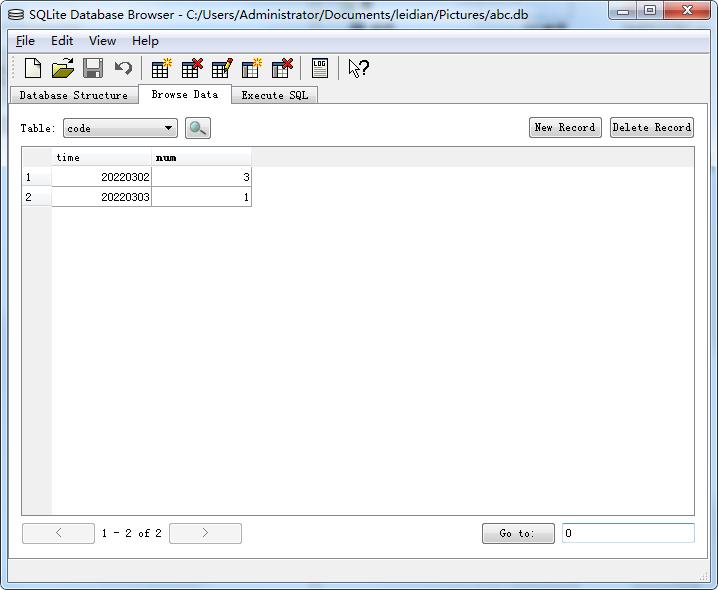Click the Delete Table icon
The image size is (718, 590).
[x=192, y=68]
